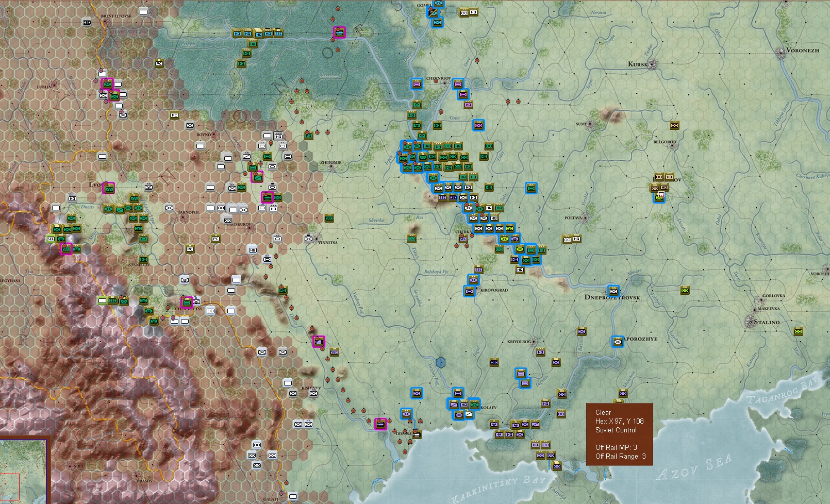Select the magenta-outlined unit at Lvov
Viewport: 830px width, 504px height.
(x=108, y=188)
